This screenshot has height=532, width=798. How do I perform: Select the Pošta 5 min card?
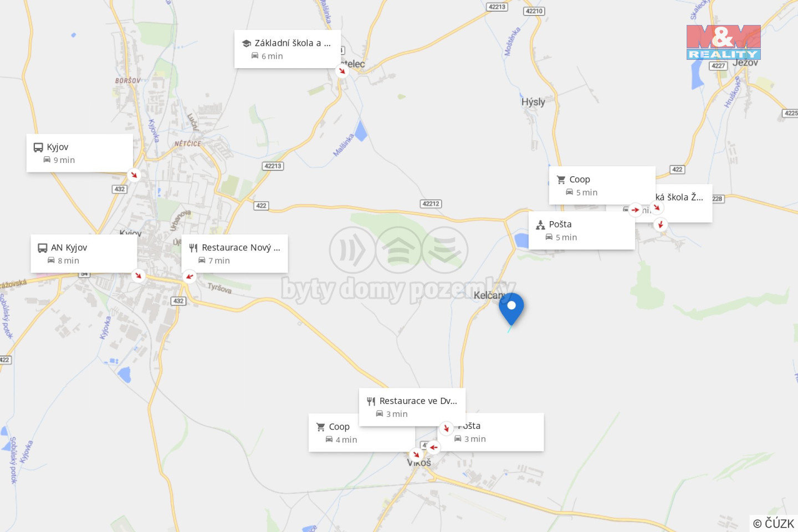click(x=582, y=231)
